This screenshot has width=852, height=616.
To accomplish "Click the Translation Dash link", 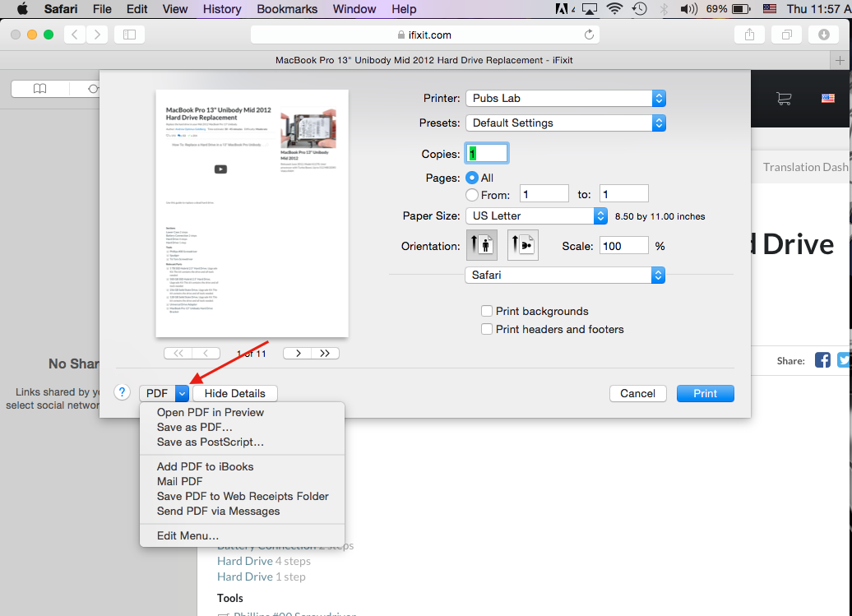I will pyautogui.click(x=805, y=167).
